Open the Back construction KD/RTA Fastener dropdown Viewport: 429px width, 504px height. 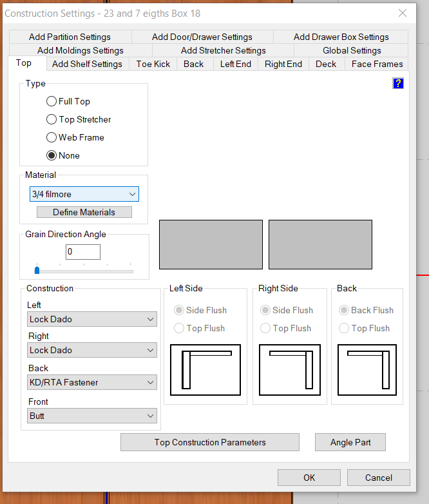(92, 382)
